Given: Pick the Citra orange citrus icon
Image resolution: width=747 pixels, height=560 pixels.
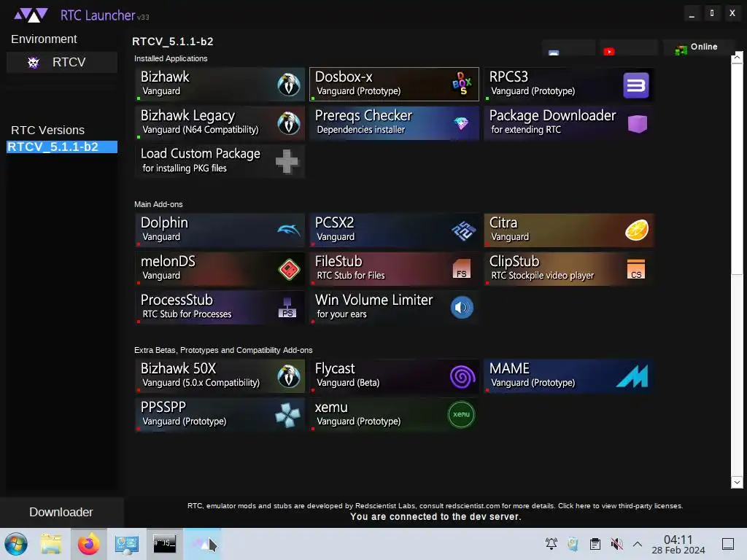Looking at the screenshot, I should coord(637,230).
